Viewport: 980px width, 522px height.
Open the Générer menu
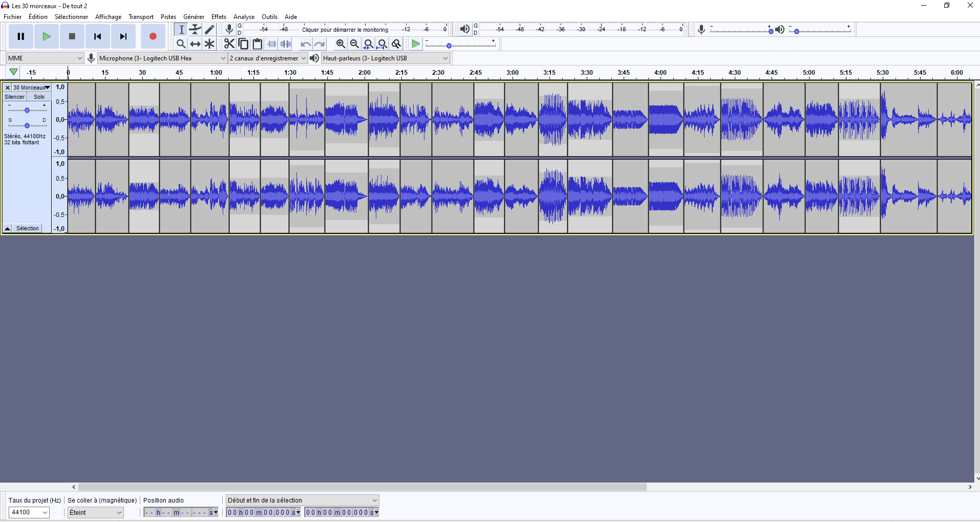tap(194, 17)
